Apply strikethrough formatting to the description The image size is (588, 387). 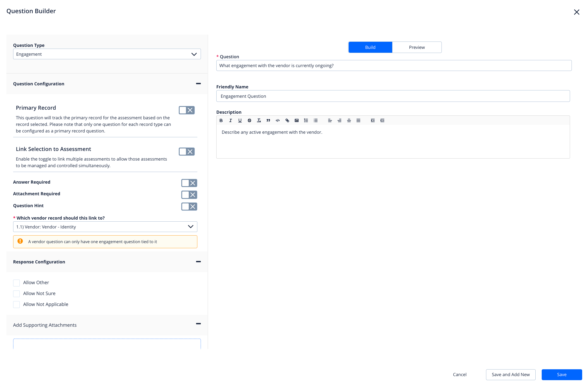click(x=249, y=121)
